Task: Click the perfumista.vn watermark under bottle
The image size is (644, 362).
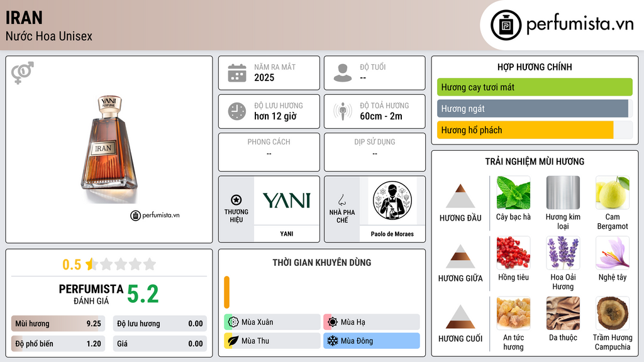Action: coord(155,215)
